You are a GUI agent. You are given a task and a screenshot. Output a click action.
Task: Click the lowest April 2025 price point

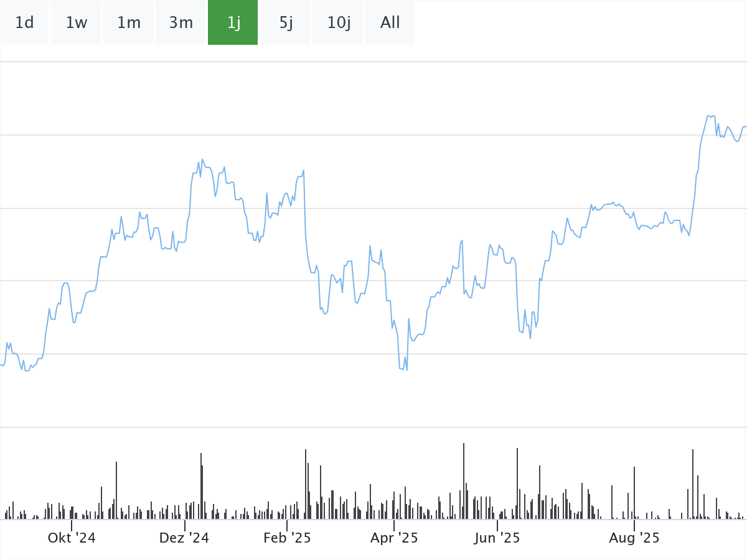point(406,370)
